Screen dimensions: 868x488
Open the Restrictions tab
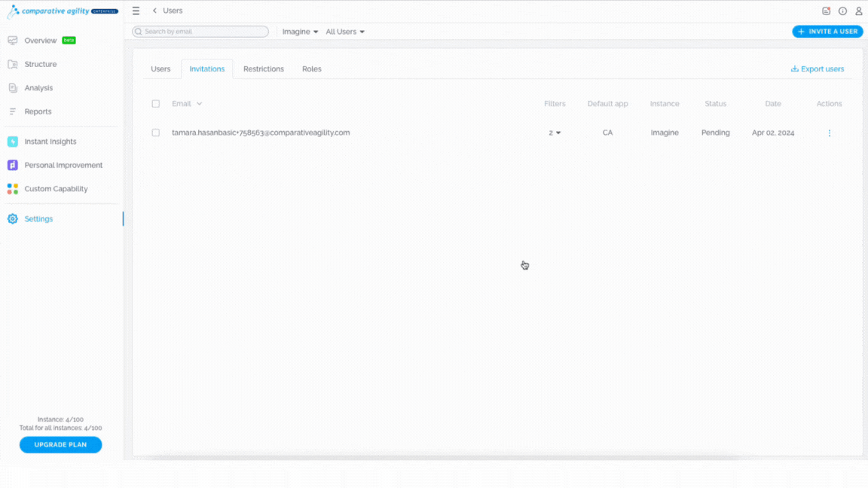tap(264, 69)
